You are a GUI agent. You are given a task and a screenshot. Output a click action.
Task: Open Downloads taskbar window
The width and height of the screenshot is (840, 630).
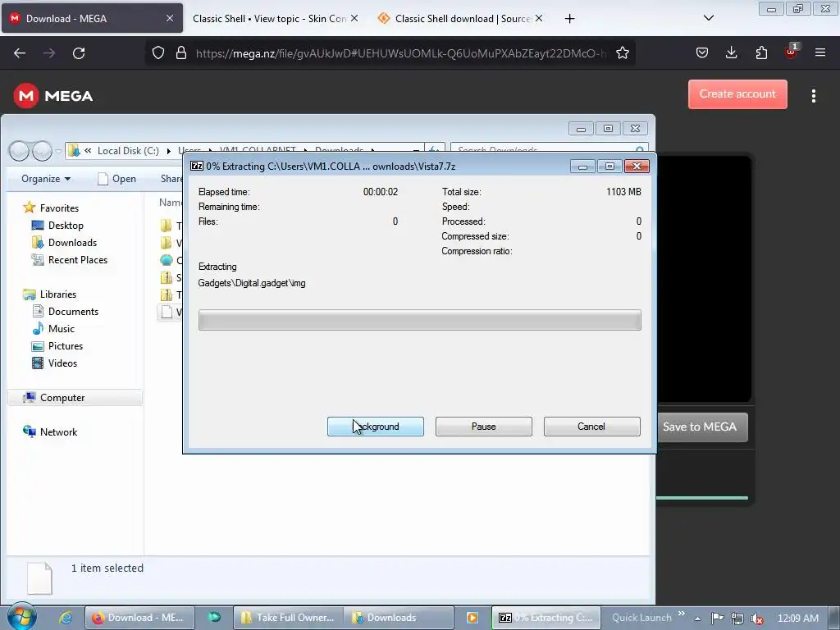(398, 618)
